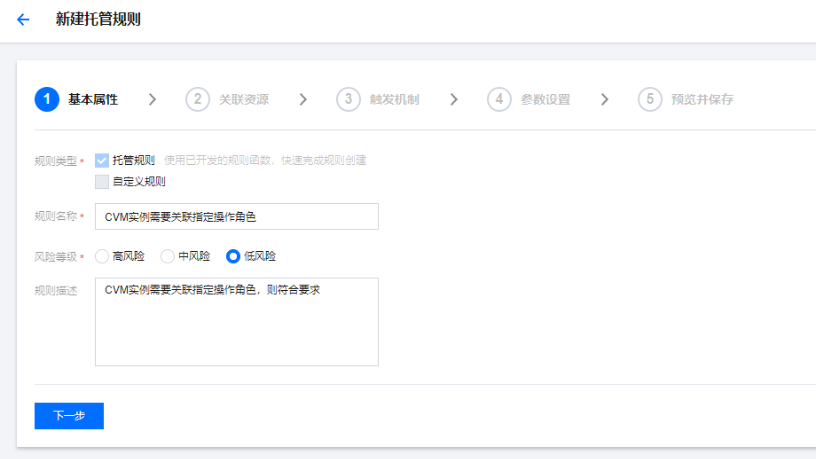Select step 5 circle for 预览并保存

(x=650, y=99)
